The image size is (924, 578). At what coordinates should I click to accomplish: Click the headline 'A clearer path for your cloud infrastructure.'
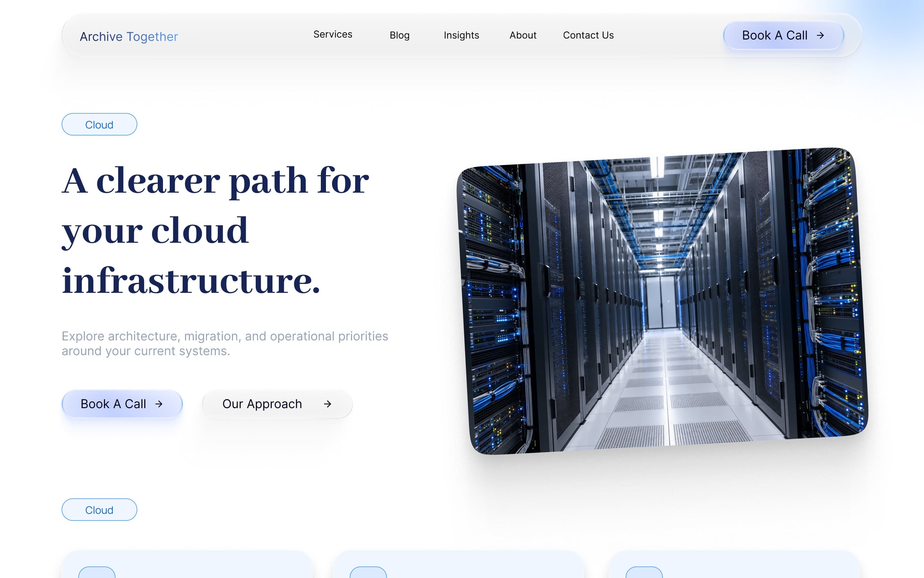216,231
